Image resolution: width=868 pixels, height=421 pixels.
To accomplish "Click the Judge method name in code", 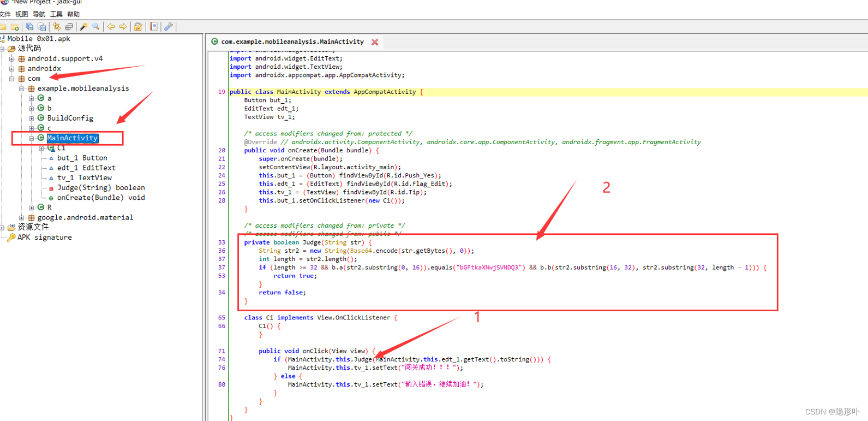I will pos(312,242).
